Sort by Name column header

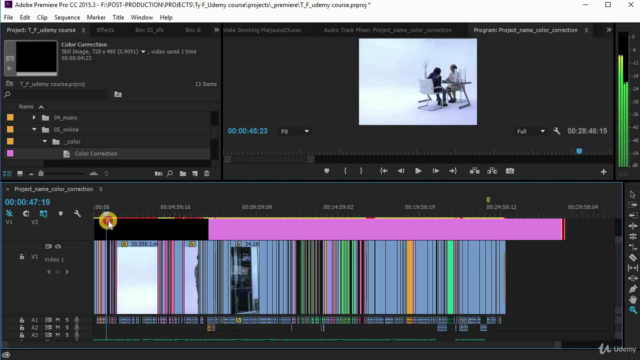(26, 107)
